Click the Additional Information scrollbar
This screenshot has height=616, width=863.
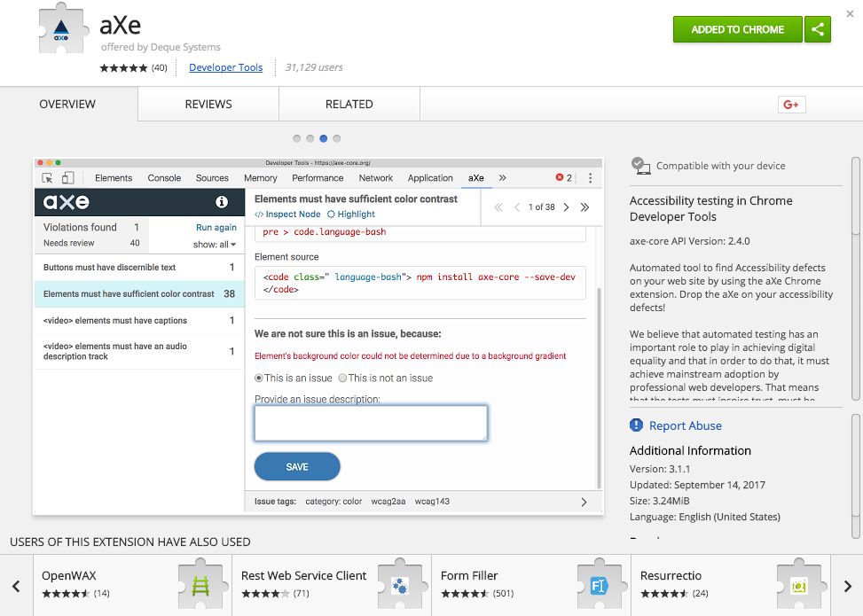[855, 476]
